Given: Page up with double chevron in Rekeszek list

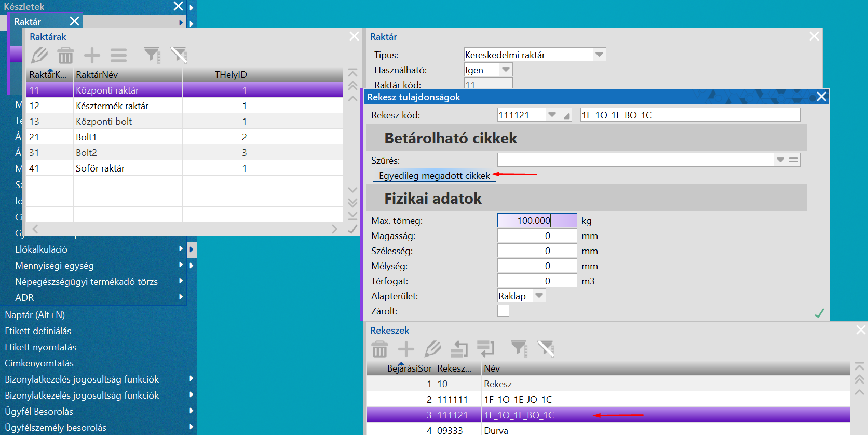Looking at the screenshot, I should click(859, 379).
